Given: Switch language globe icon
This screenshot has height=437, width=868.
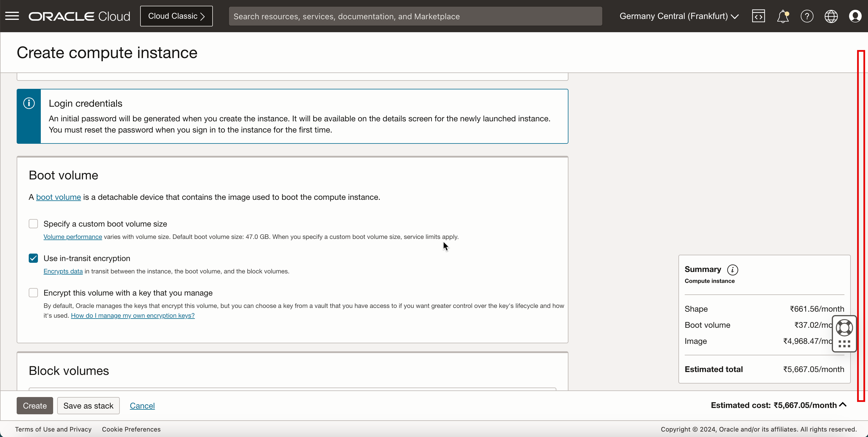Looking at the screenshot, I should [831, 16].
